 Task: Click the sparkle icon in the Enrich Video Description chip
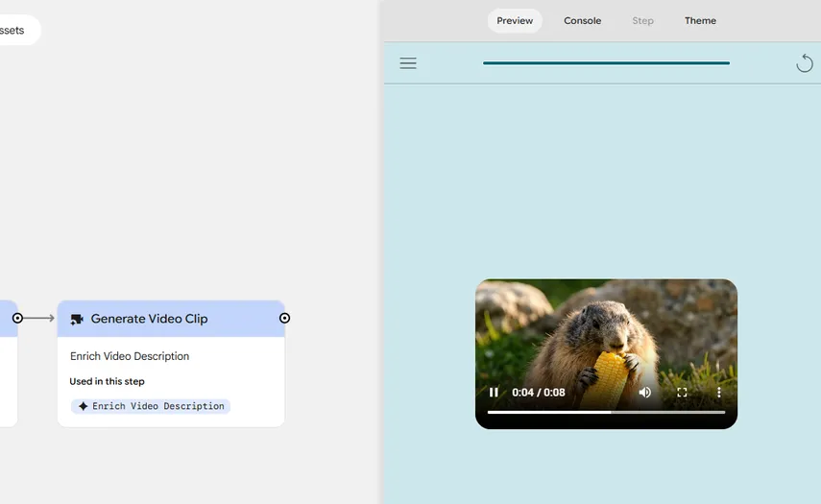(83, 406)
